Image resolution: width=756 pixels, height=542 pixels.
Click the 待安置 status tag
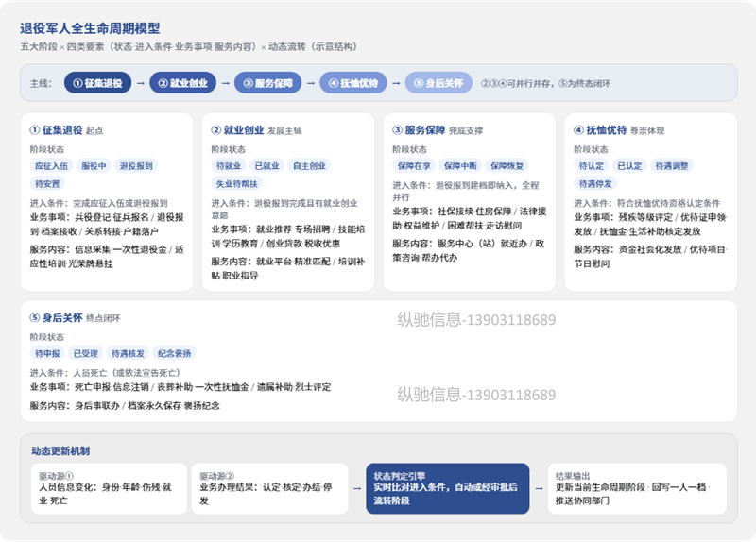click(x=47, y=183)
